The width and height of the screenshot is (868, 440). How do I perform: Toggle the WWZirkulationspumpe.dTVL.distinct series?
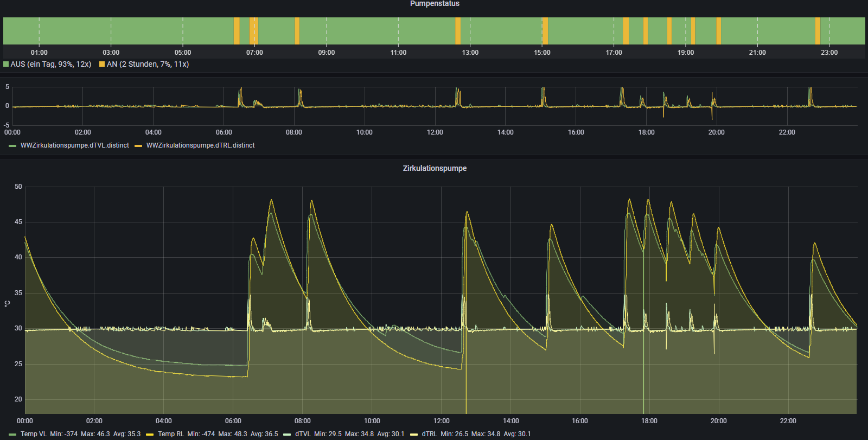pyautogui.click(x=75, y=145)
